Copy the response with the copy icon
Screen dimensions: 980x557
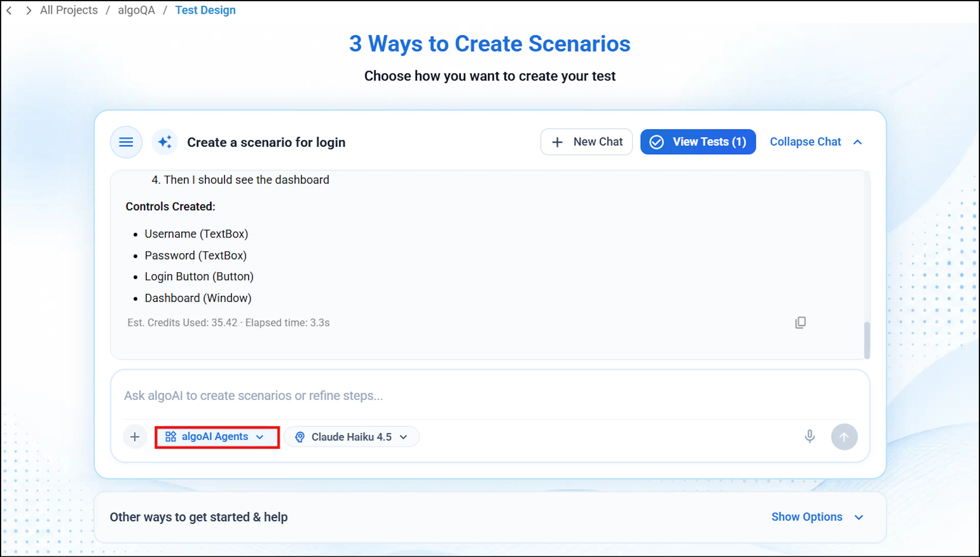coord(800,323)
